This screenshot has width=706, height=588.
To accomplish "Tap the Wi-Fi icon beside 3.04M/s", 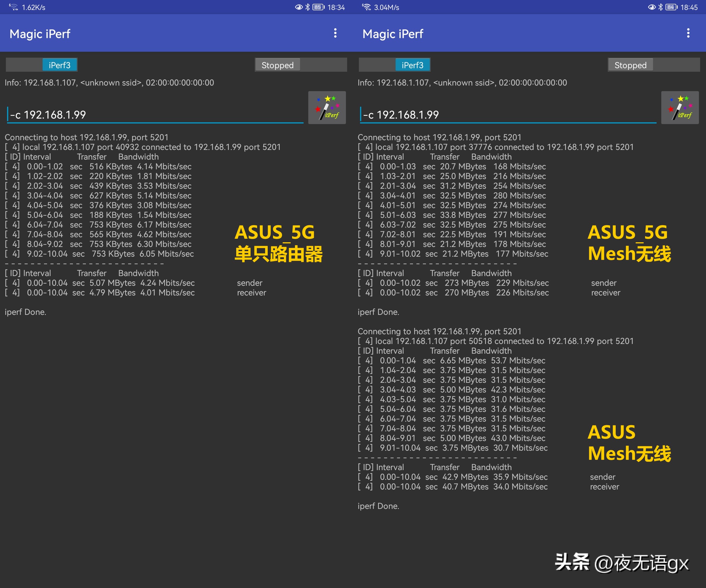I will tap(367, 7).
